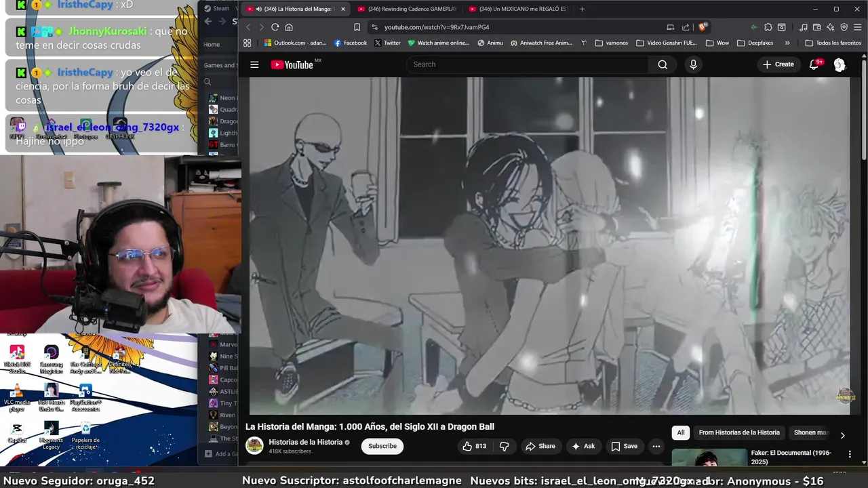Go to browser home page icon
This screenshot has width=868, height=488.
point(289,27)
